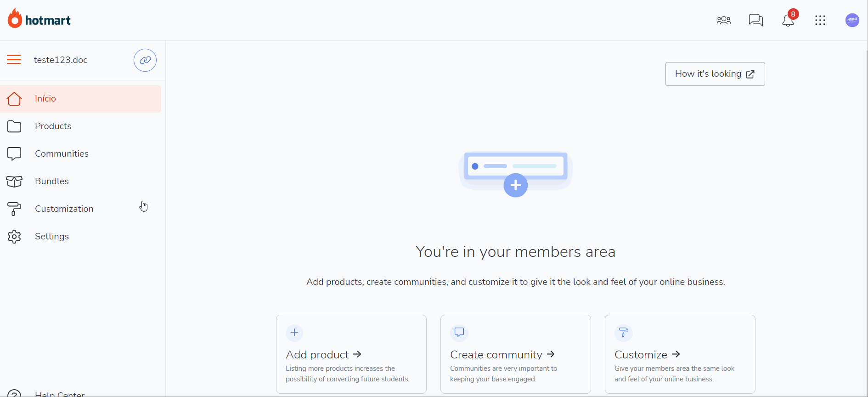Click the Hotmart flame logo

pyautogui.click(x=15, y=18)
